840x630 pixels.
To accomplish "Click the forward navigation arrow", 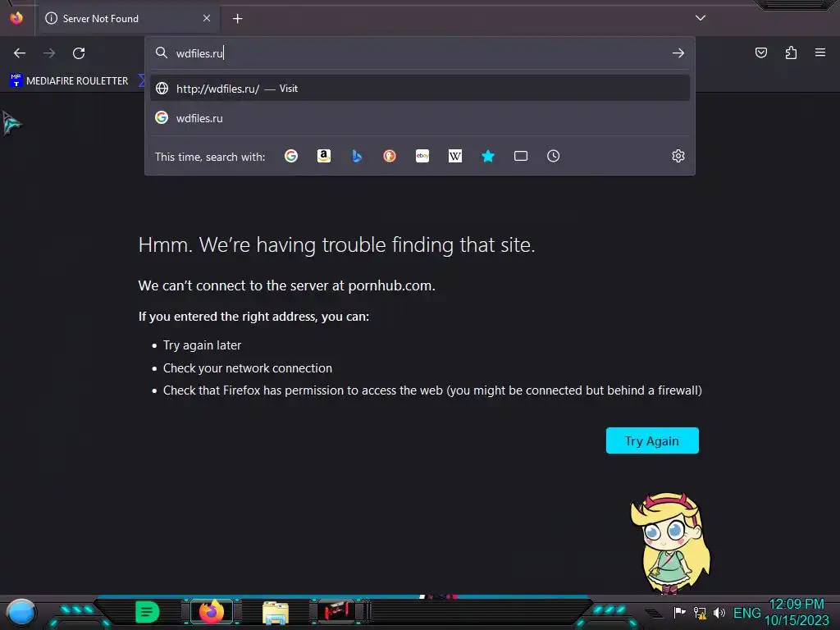I will click(x=49, y=53).
